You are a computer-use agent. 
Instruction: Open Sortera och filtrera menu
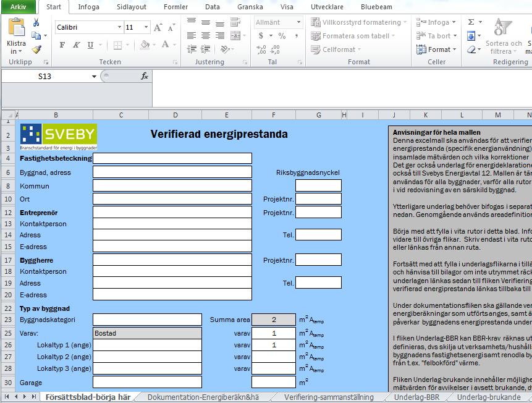click(x=504, y=36)
